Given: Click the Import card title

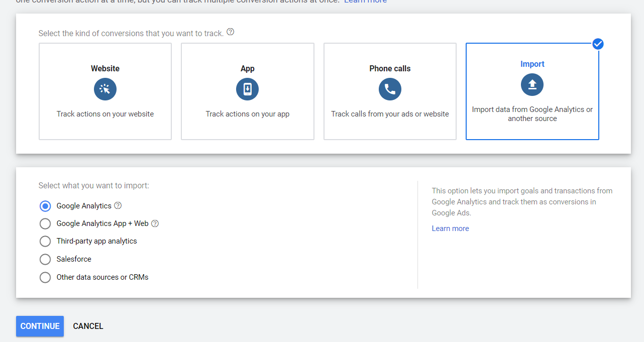Looking at the screenshot, I should (x=532, y=64).
